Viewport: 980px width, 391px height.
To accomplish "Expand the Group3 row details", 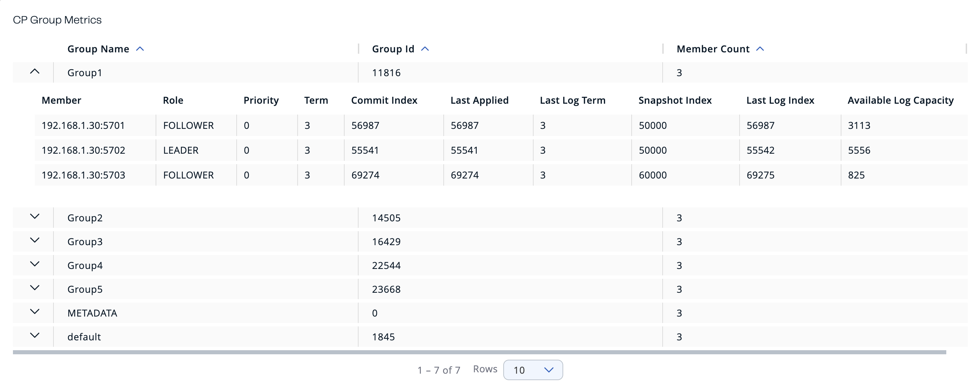I will point(35,241).
